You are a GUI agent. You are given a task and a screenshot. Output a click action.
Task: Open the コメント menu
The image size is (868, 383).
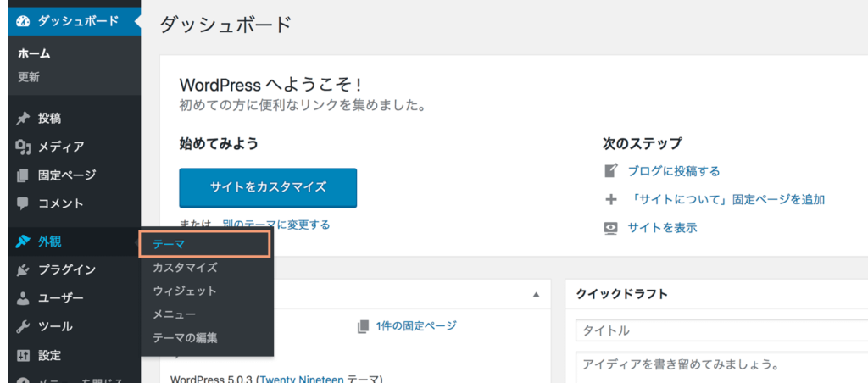[x=75, y=203]
